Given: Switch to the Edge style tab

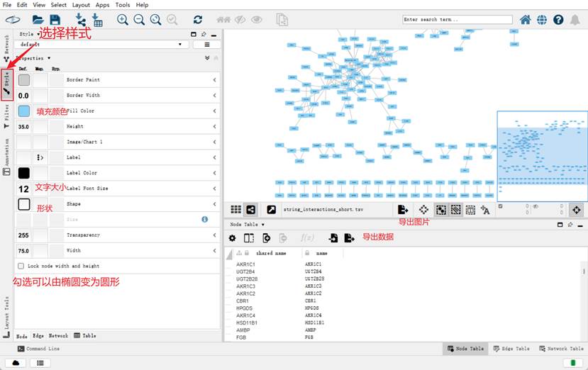Looking at the screenshot, I should point(38,335).
